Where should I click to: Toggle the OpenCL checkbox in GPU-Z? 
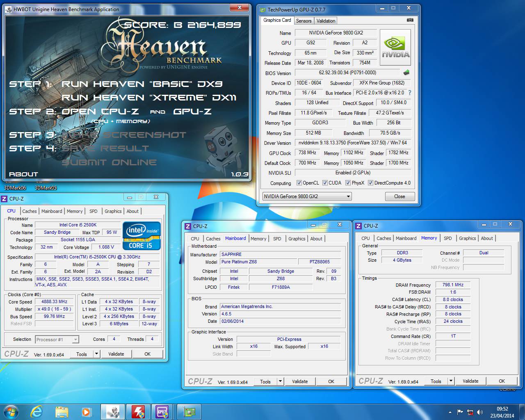pos(299,183)
